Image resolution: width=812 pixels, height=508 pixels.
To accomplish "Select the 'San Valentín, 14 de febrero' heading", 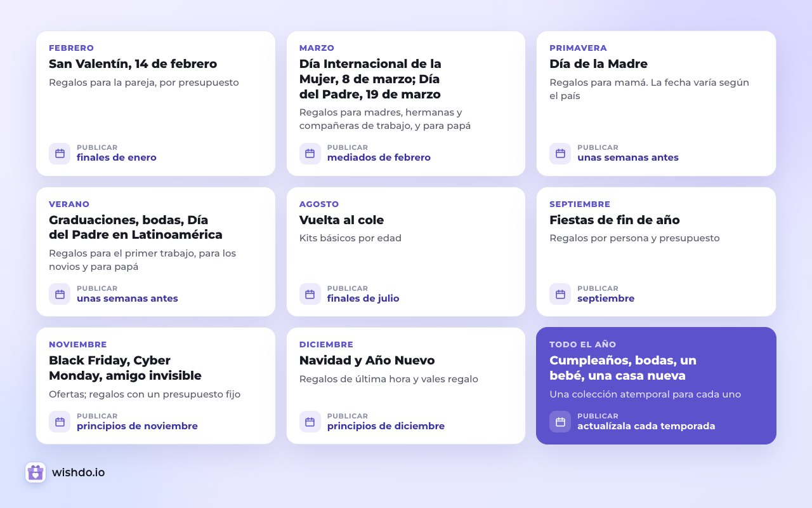I will click(x=133, y=64).
